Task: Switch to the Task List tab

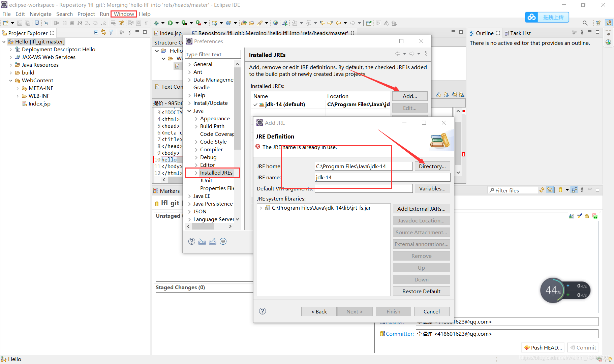Action: tap(517, 33)
